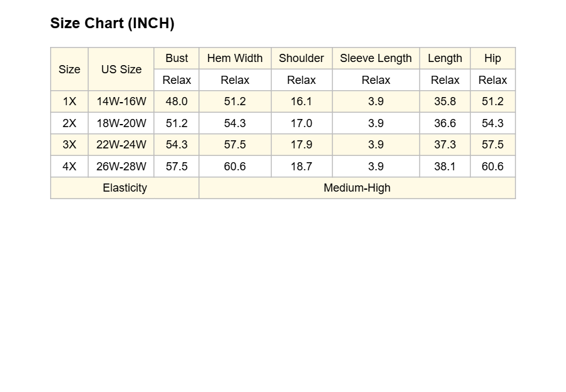Select the 3X size row label

(x=69, y=145)
